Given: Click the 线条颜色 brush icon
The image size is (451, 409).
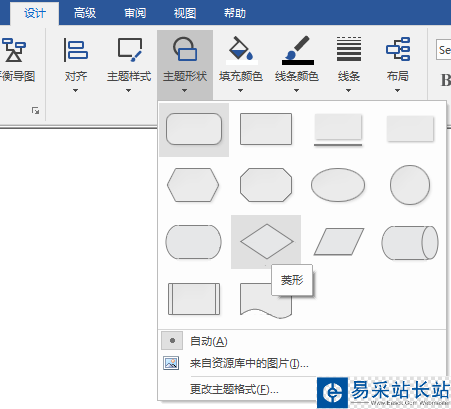Looking at the screenshot, I should pyautogui.click(x=297, y=50).
